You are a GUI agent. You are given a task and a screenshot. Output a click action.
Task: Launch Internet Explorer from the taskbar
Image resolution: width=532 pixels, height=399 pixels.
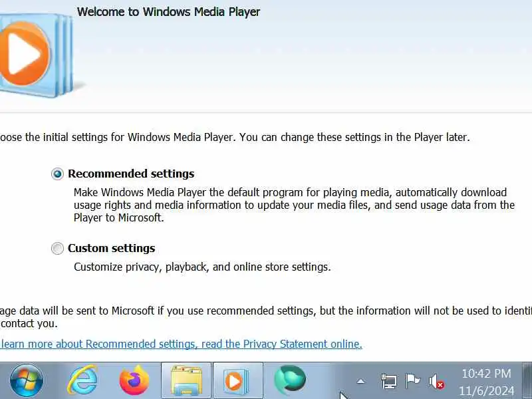click(x=82, y=380)
